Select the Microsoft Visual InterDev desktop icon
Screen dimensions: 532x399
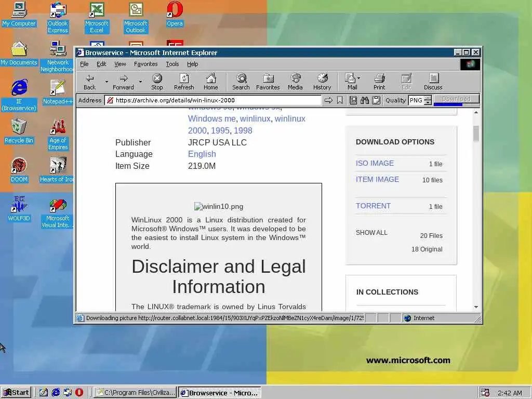pos(58,212)
